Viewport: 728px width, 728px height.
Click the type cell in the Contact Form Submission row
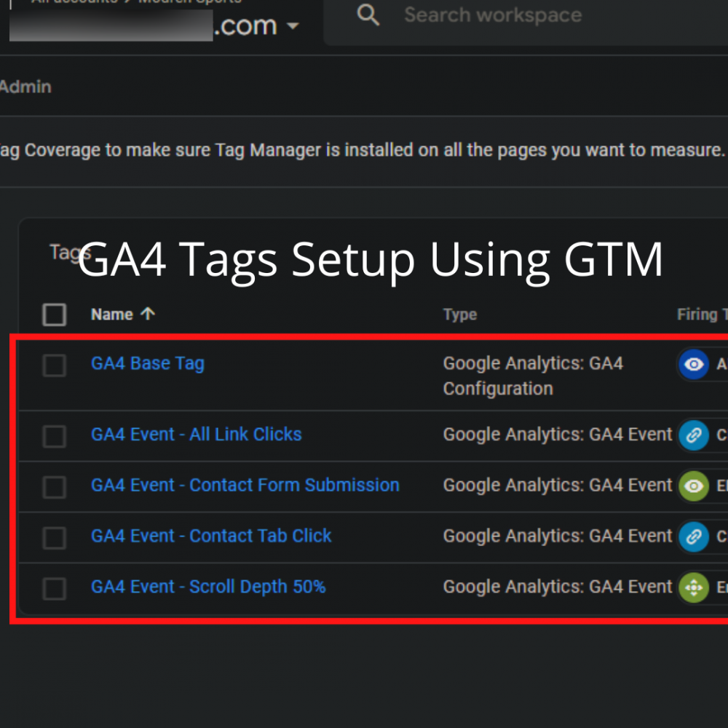click(x=558, y=485)
